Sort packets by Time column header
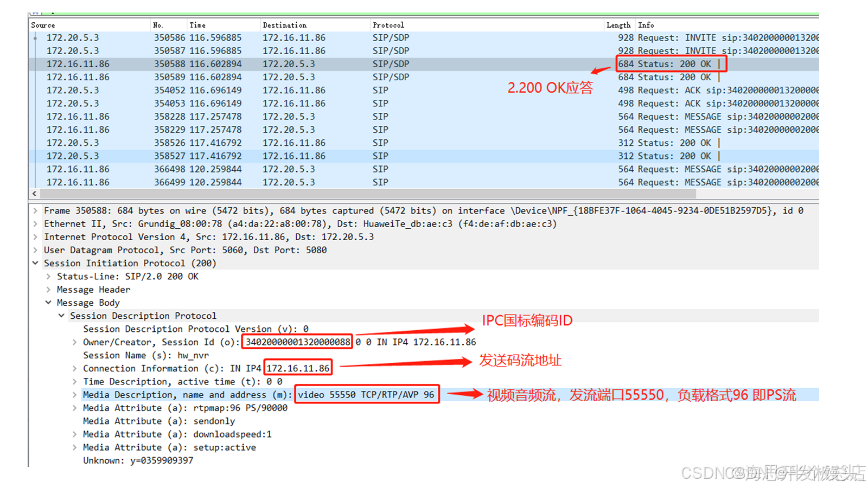The image size is (868, 488). pos(224,25)
